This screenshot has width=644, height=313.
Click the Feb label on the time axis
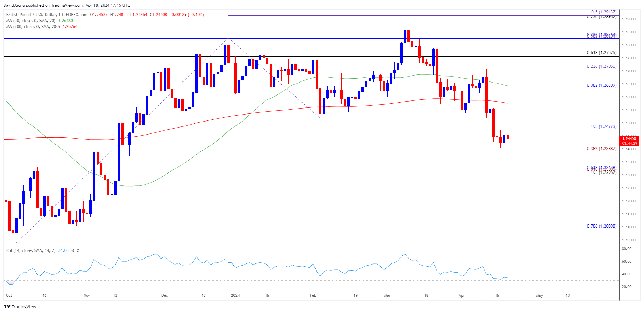point(313,295)
